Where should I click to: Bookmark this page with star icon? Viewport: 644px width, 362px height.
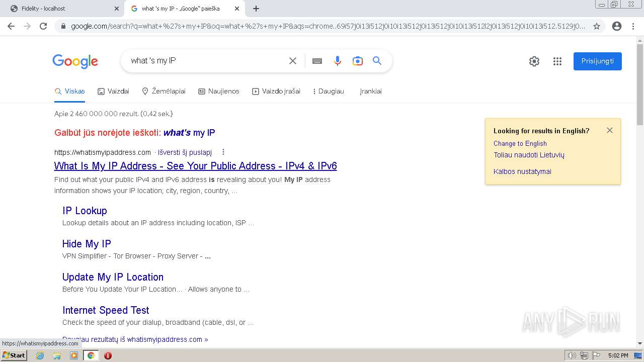pos(597,26)
